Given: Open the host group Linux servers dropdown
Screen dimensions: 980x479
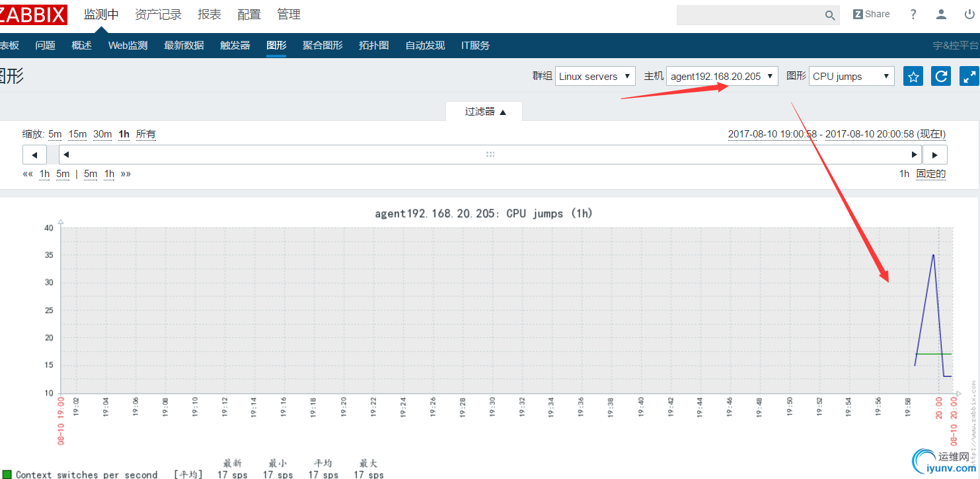Looking at the screenshot, I should coord(595,76).
